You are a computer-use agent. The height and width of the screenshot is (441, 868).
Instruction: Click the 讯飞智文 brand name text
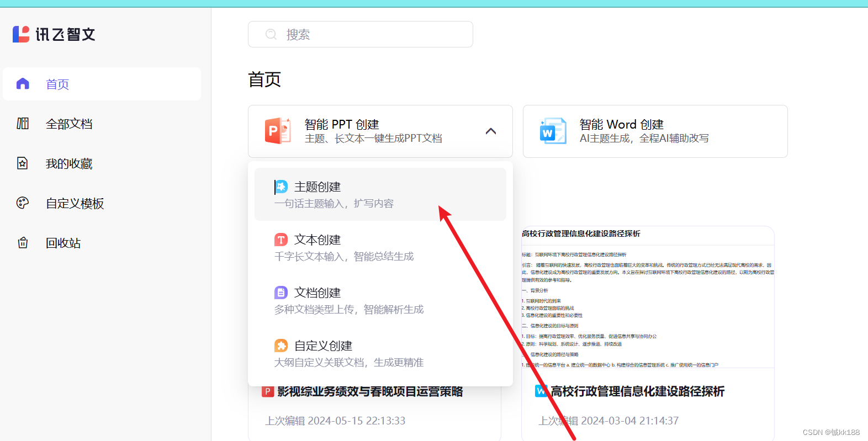pos(66,34)
